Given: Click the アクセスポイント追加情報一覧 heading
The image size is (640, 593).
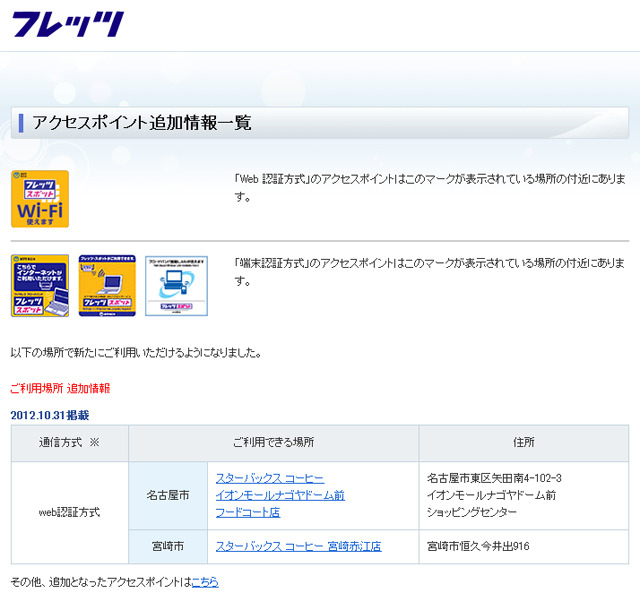Looking at the screenshot, I should tap(141, 123).
